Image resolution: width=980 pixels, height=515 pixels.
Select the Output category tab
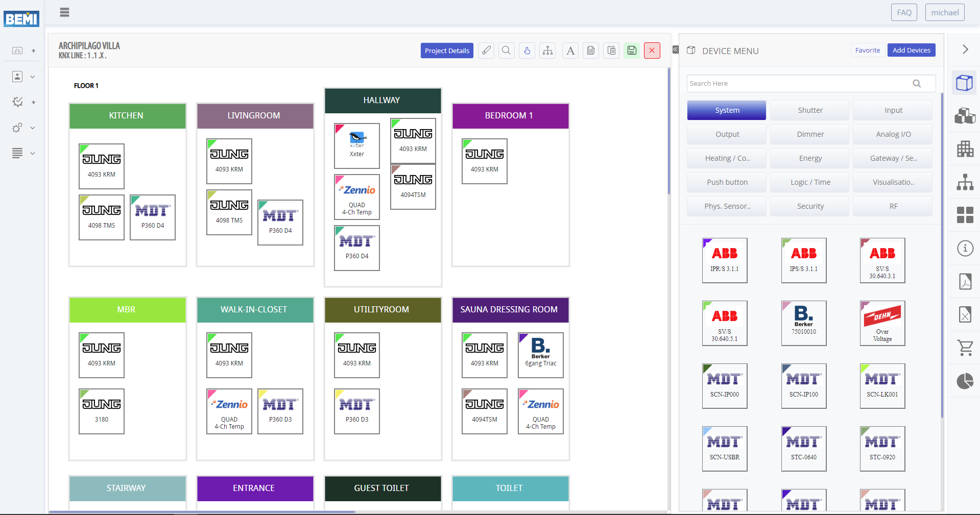click(x=727, y=134)
